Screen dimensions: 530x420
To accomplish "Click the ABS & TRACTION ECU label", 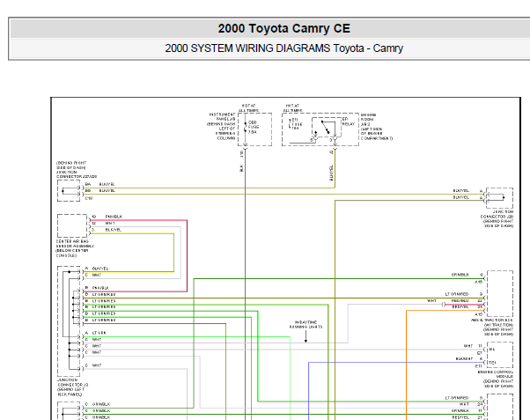I will (492, 327).
